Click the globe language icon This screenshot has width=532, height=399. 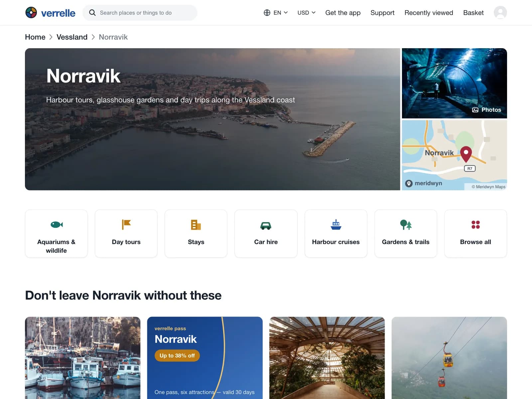click(x=267, y=13)
